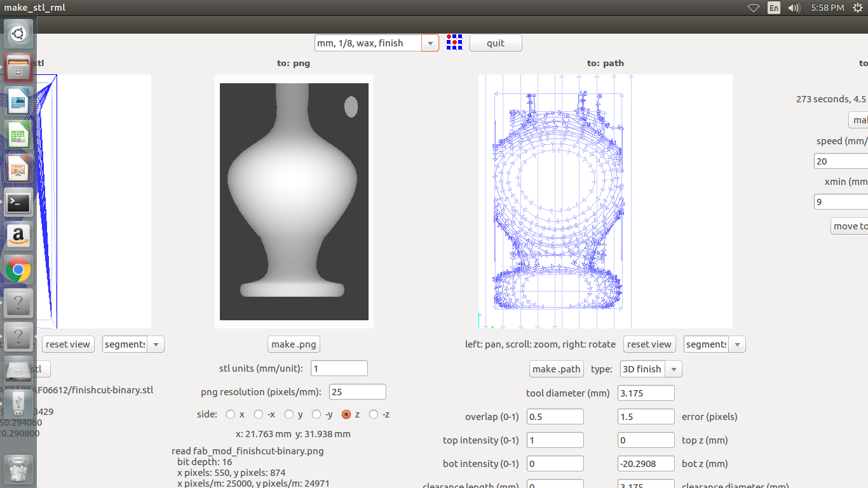Image resolution: width=868 pixels, height=488 pixels.
Task: Click the top z (mm) field
Action: pyautogui.click(x=646, y=440)
